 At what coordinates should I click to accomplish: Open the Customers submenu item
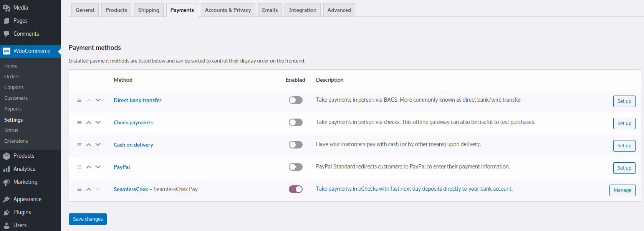point(16,98)
